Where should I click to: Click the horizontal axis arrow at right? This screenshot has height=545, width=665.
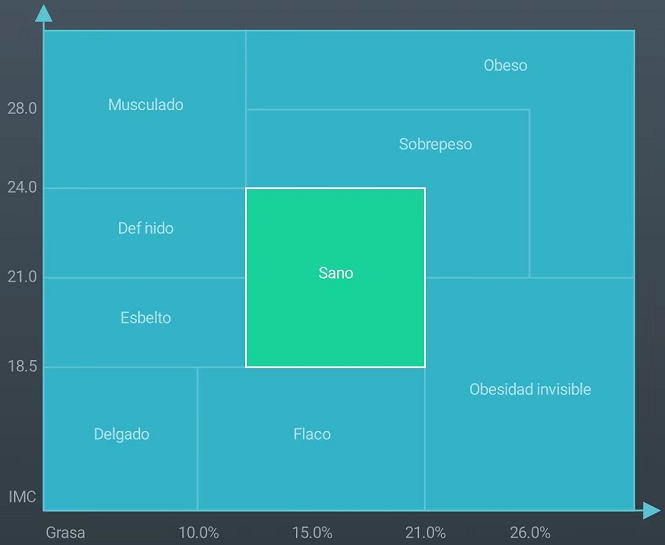click(651, 510)
